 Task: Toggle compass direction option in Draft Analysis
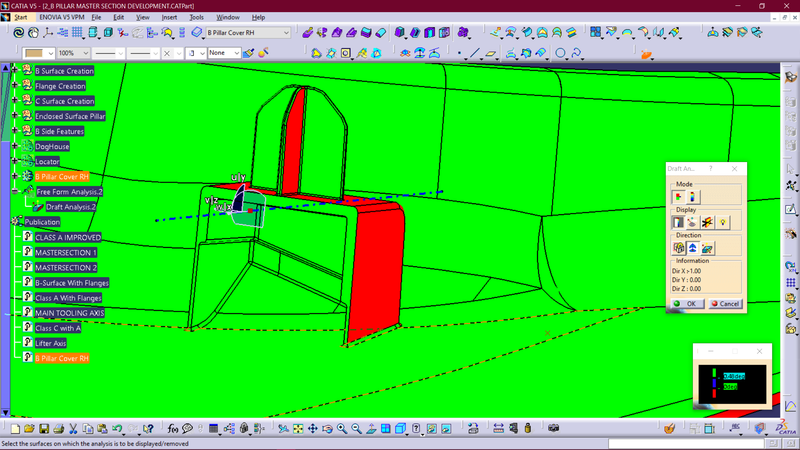coord(692,248)
